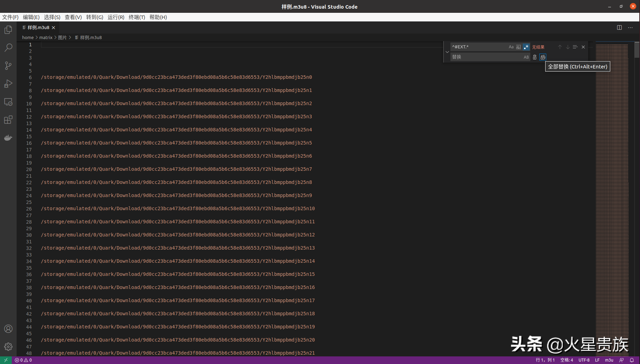Open the 运行(R) menu
Image resolution: width=640 pixels, height=364 pixels.
pos(116,17)
